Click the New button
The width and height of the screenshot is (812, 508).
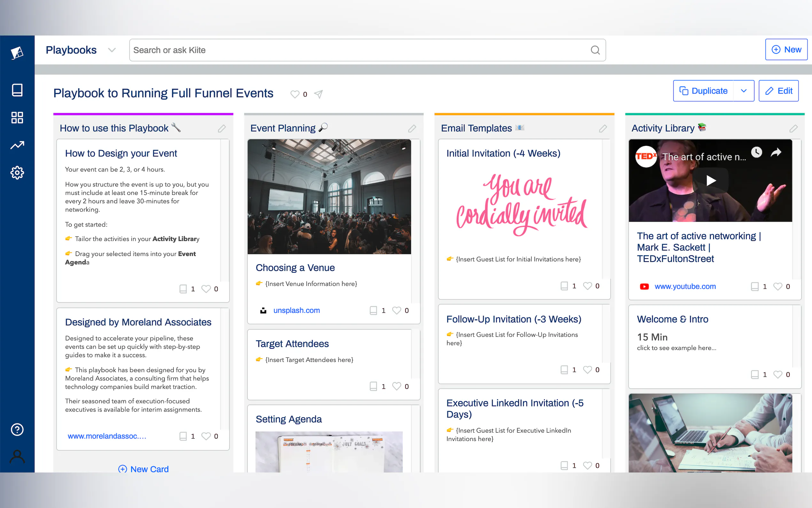[x=786, y=50]
